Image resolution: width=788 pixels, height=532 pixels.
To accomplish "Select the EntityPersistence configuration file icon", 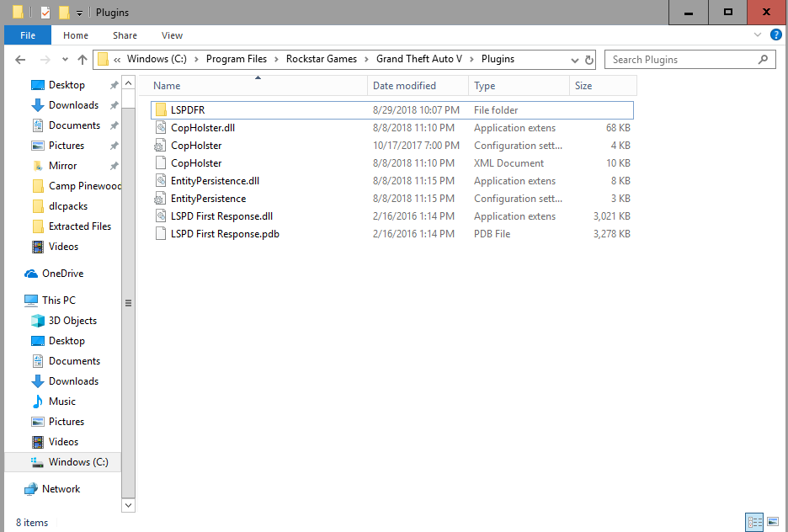I will point(160,199).
